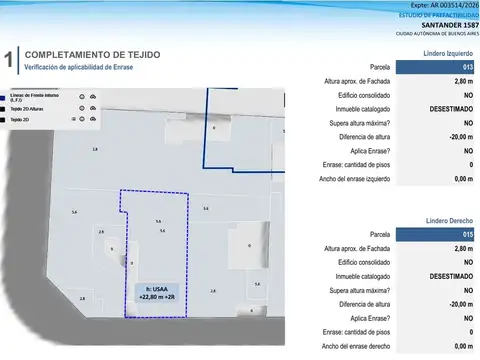
Task: Click 'Supera altura máxima?' NO in Lindero Derecho
Action: coord(468,290)
